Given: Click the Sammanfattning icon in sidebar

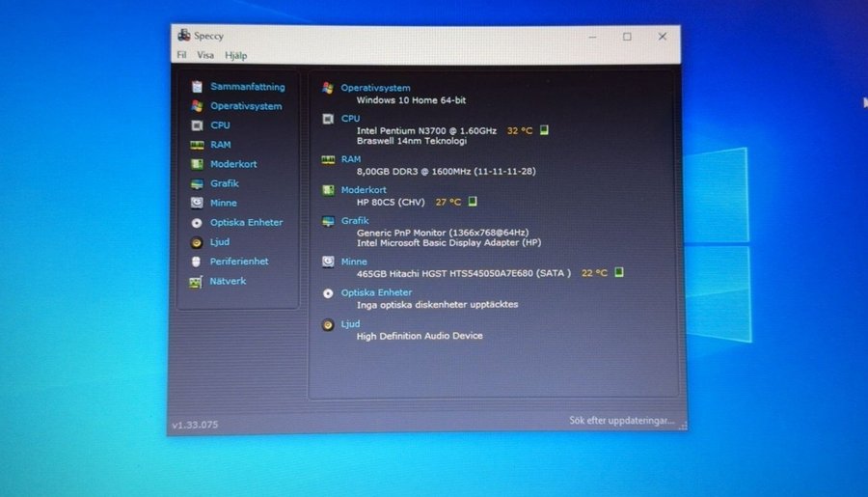Looking at the screenshot, I should pyautogui.click(x=197, y=87).
